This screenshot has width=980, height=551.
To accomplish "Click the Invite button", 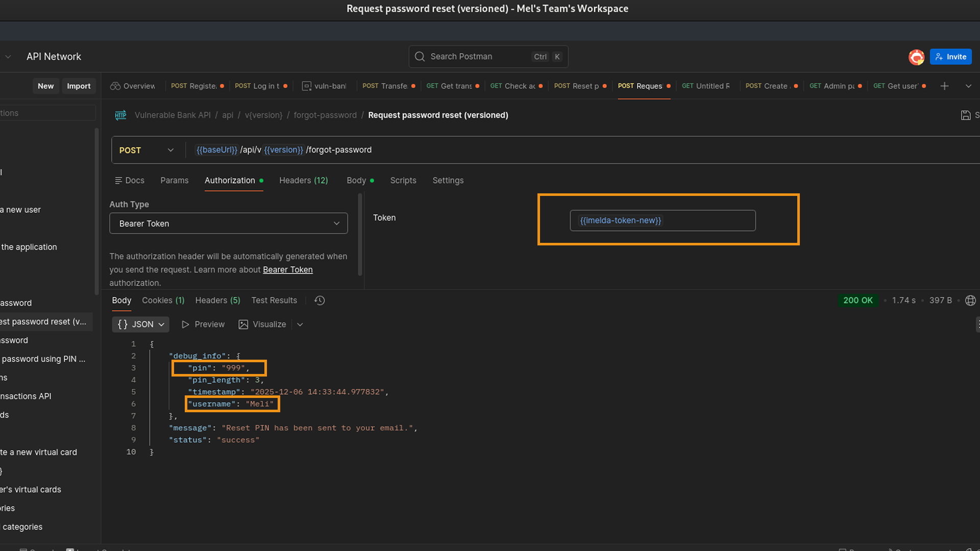I will (950, 57).
